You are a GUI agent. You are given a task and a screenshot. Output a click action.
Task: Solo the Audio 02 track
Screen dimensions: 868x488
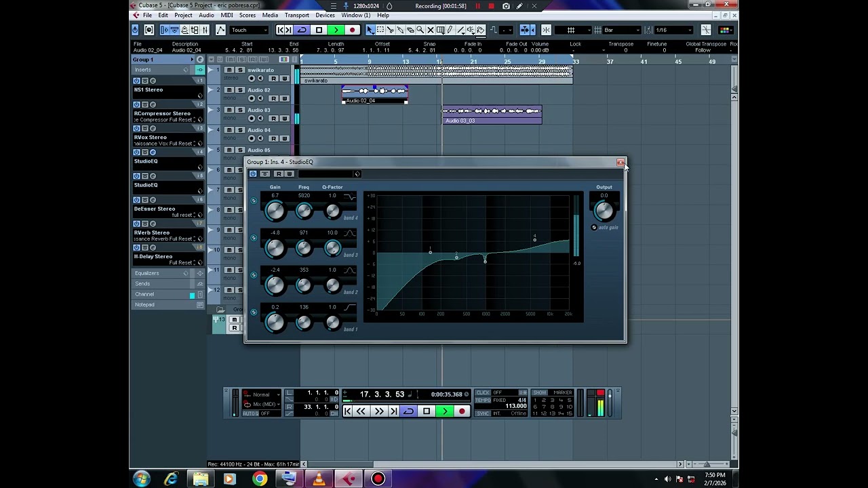[239, 89]
